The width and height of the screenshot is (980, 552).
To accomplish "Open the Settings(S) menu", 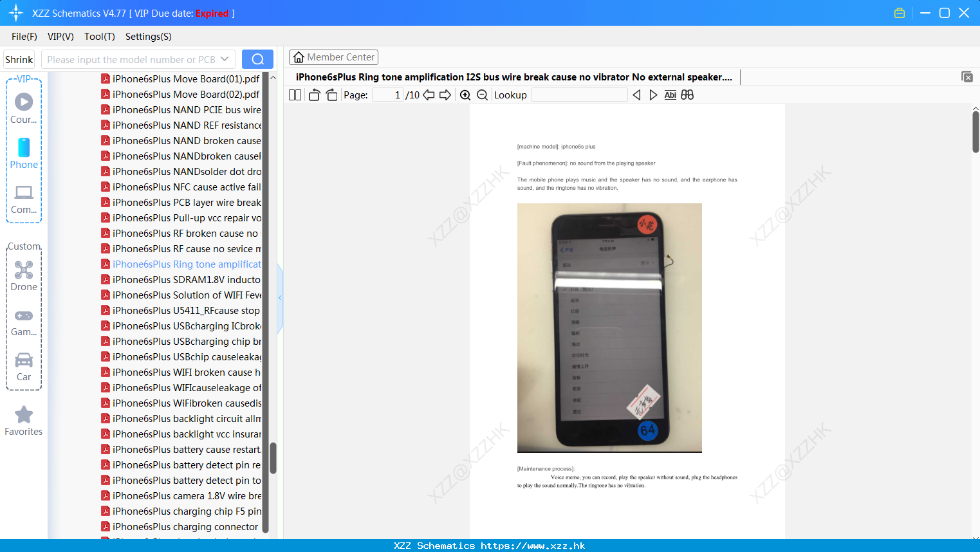I will 149,37.
